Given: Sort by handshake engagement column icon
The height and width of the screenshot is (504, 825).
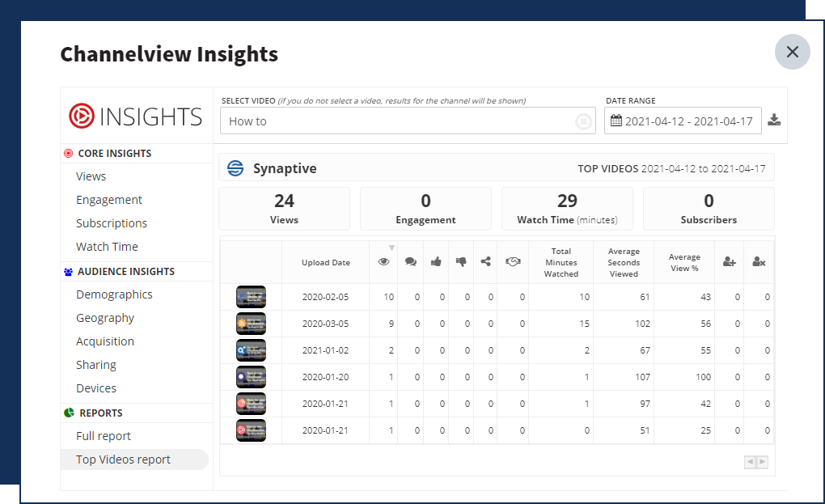Looking at the screenshot, I should 513,261.
